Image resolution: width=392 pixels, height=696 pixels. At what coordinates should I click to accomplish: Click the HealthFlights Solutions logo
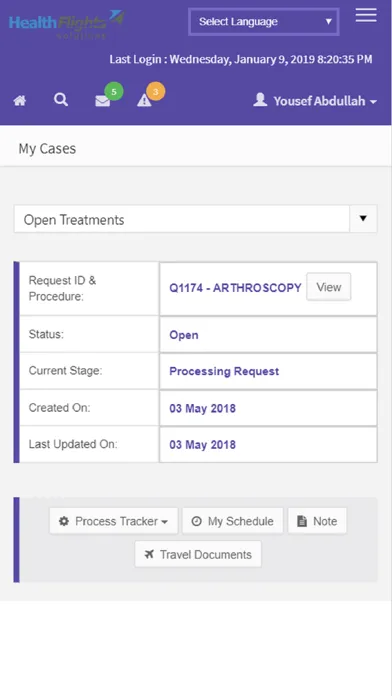[67, 24]
